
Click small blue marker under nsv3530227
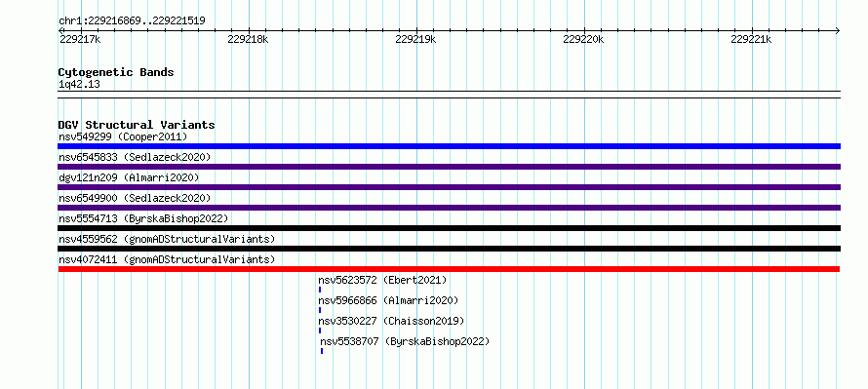tap(320, 331)
